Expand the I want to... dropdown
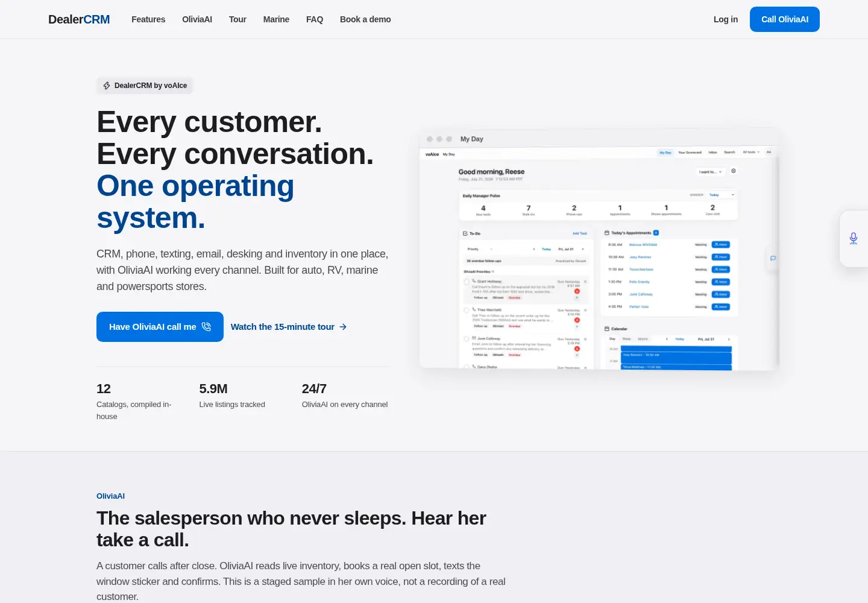 [x=710, y=172]
